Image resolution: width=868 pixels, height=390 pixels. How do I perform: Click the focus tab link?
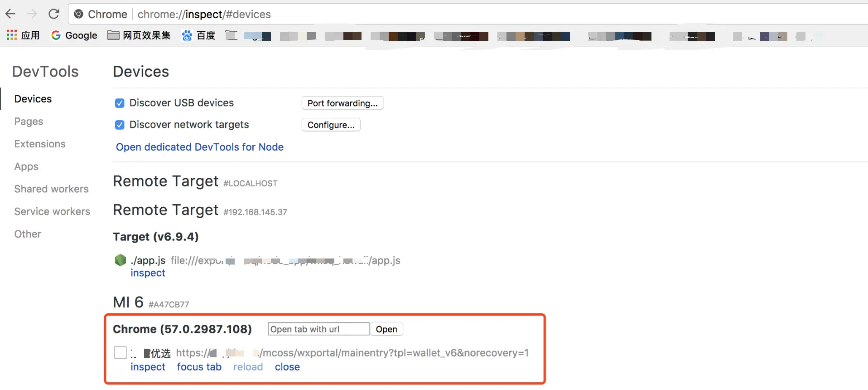click(x=199, y=367)
